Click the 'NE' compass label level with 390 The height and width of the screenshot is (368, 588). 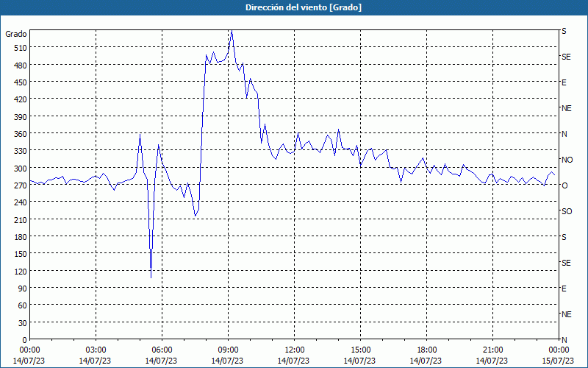click(x=567, y=108)
